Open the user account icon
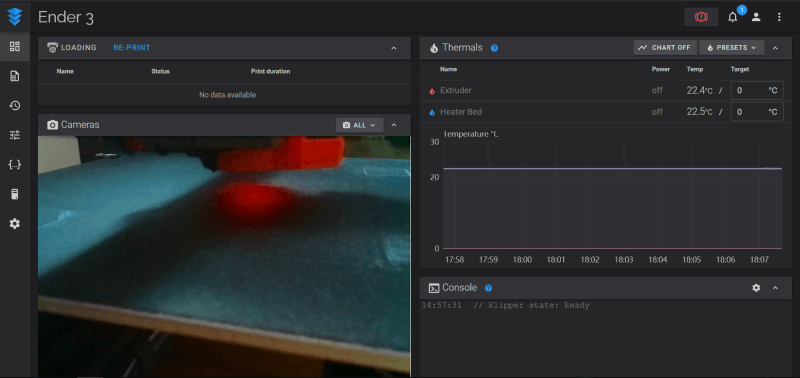The height and width of the screenshot is (378, 800). 756,17
